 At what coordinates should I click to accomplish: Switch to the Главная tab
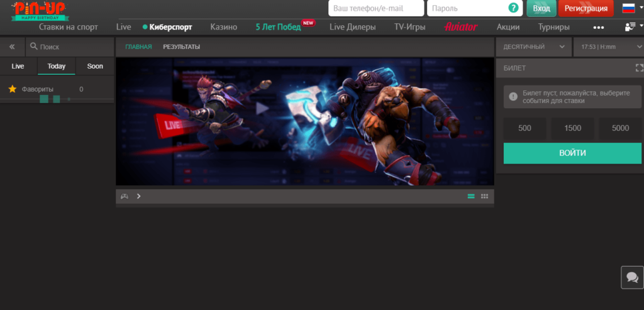click(x=138, y=47)
